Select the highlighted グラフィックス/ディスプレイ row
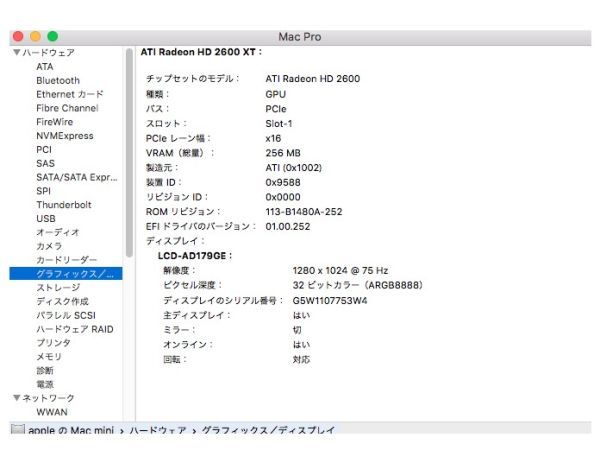Screen dimensions: 600x463 66,274
